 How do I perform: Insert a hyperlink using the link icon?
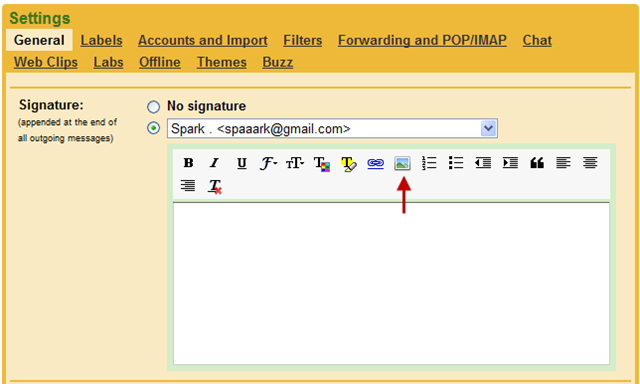pos(376,163)
